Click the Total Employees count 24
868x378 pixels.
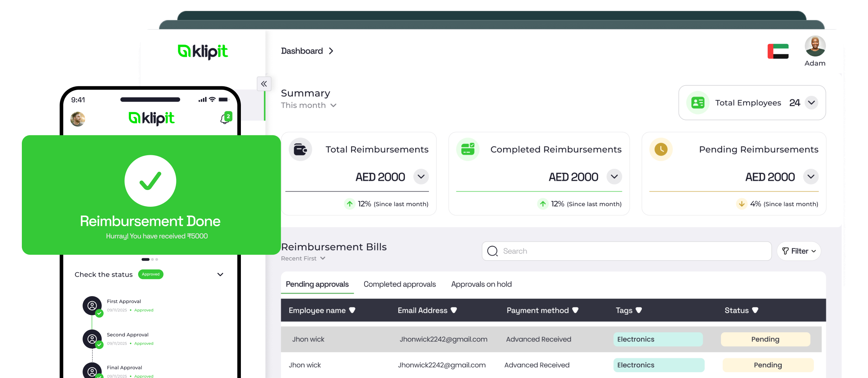[795, 103]
